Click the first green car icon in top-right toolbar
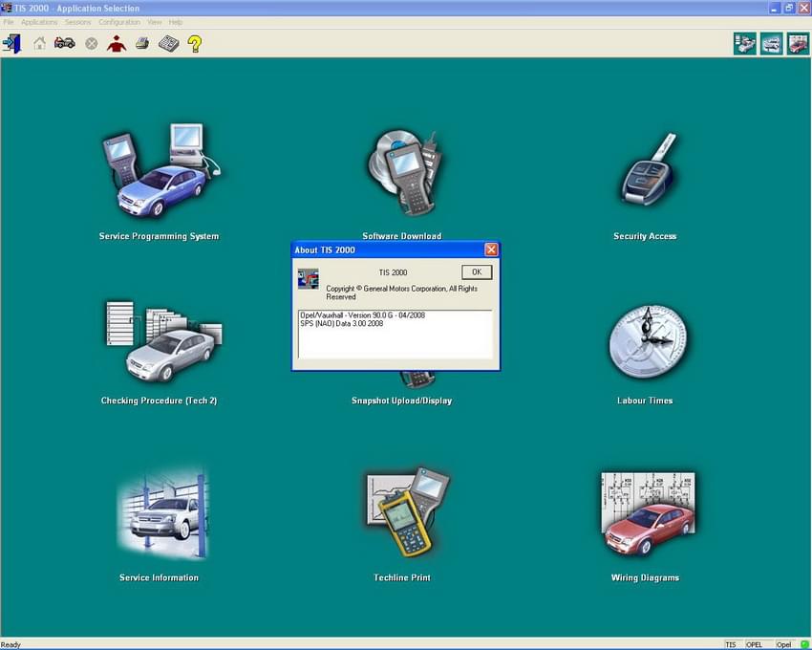The image size is (812, 650). coord(745,44)
